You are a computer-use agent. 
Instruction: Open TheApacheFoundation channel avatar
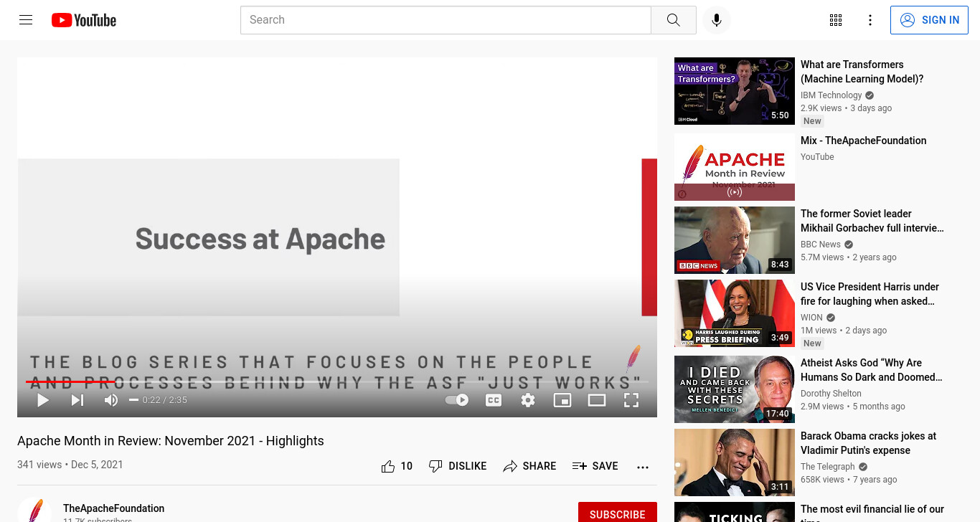[x=34, y=510]
